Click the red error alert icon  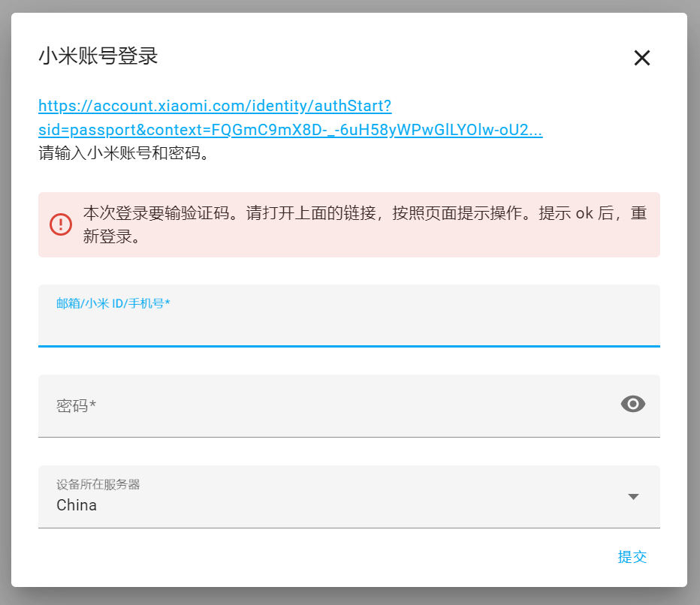(61, 224)
